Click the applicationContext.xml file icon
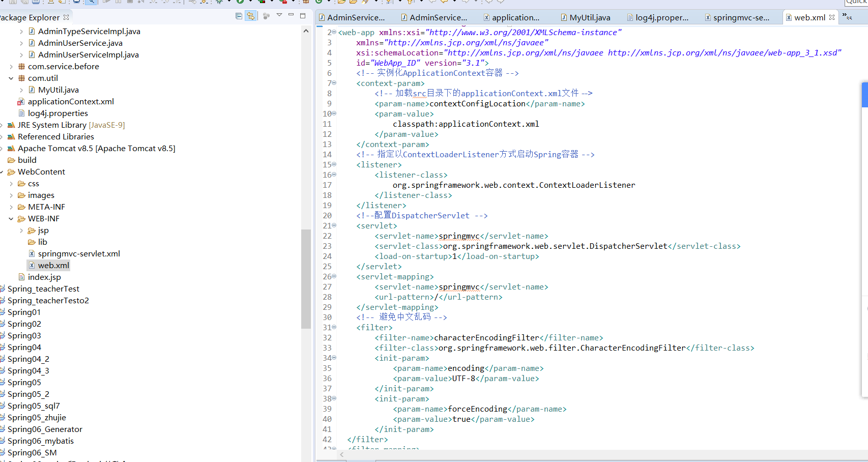This screenshot has height=462, width=868. pos(21,102)
